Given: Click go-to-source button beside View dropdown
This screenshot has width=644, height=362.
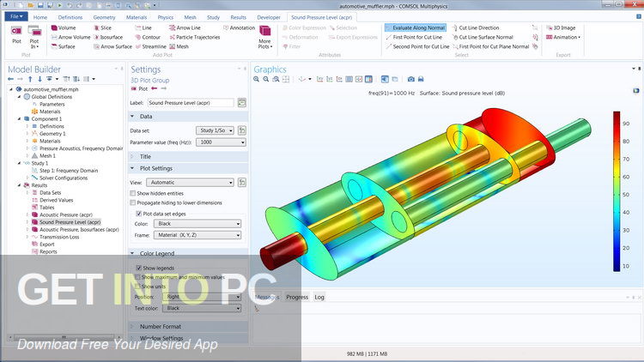Looking at the screenshot, I should pos(242,182).
